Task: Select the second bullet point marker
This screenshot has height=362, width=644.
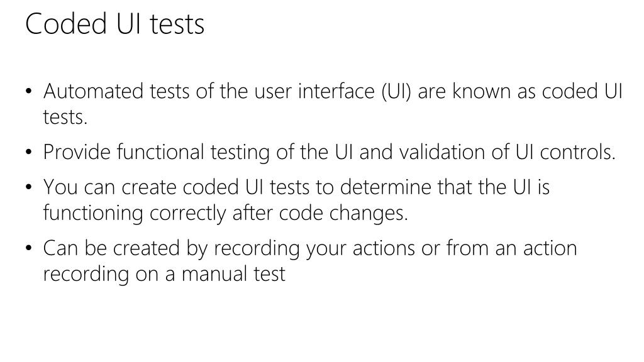Action: click(28, 152)
